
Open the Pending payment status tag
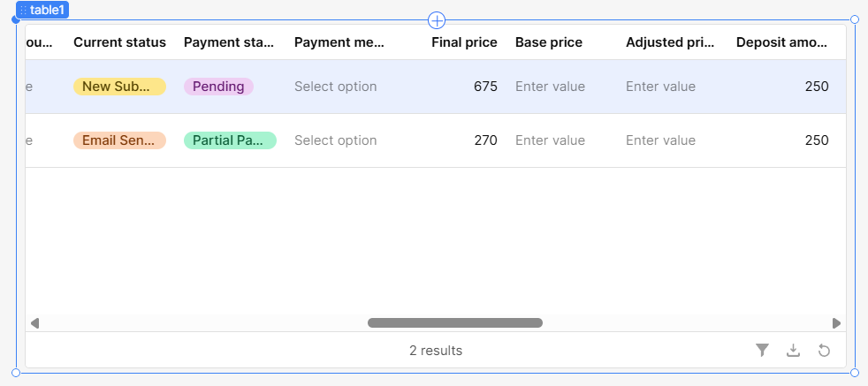[x=218, y=87]
